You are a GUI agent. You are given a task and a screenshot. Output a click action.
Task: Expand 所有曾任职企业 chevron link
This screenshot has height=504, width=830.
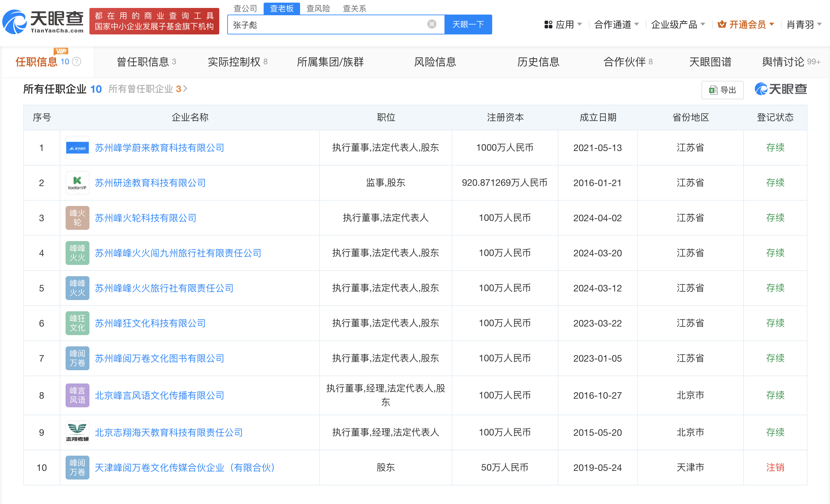(148, 89)
